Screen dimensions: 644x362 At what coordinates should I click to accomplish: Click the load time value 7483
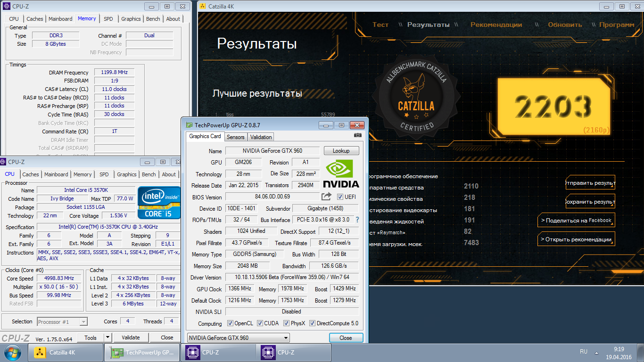coord(471,243)
